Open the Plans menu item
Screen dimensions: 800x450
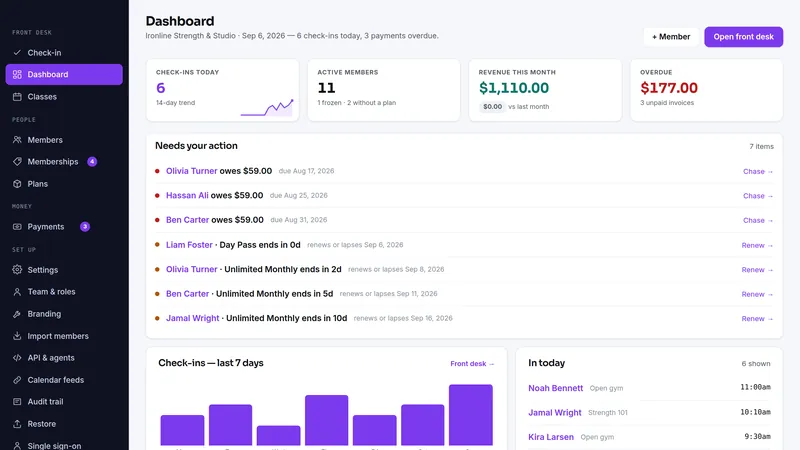(64, 184)
